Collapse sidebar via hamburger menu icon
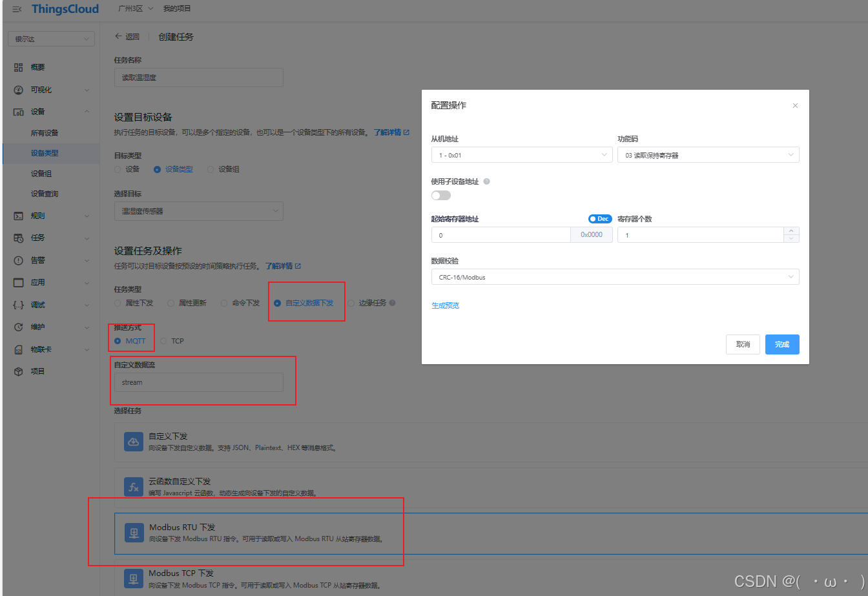This screenshot has width=868, height=596. 17,9
